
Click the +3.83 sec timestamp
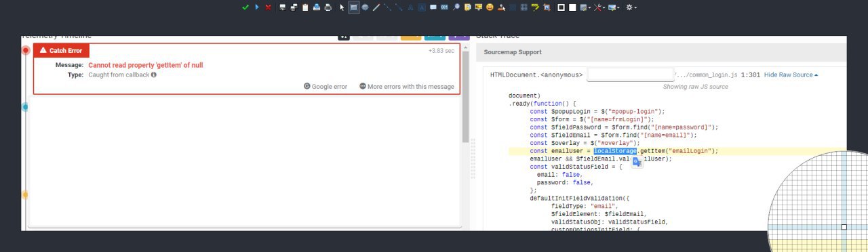tap(441, 51)
